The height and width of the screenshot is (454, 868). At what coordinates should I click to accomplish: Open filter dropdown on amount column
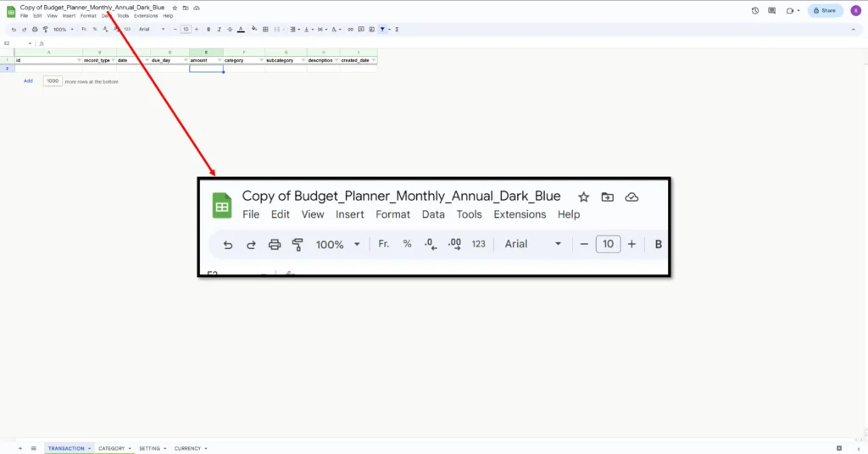(x=220, y=61)
